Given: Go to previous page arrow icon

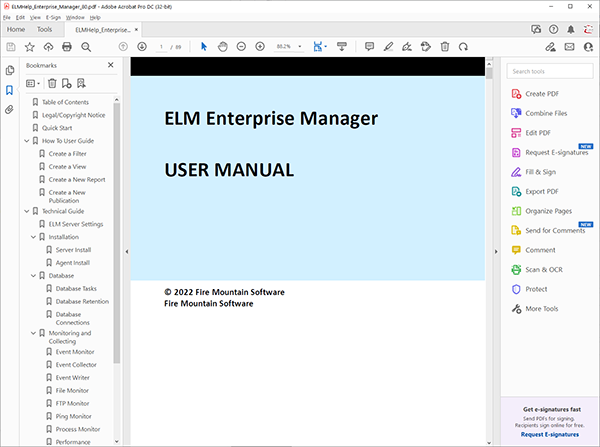Looking at the screenshot, I should (123, 47).
